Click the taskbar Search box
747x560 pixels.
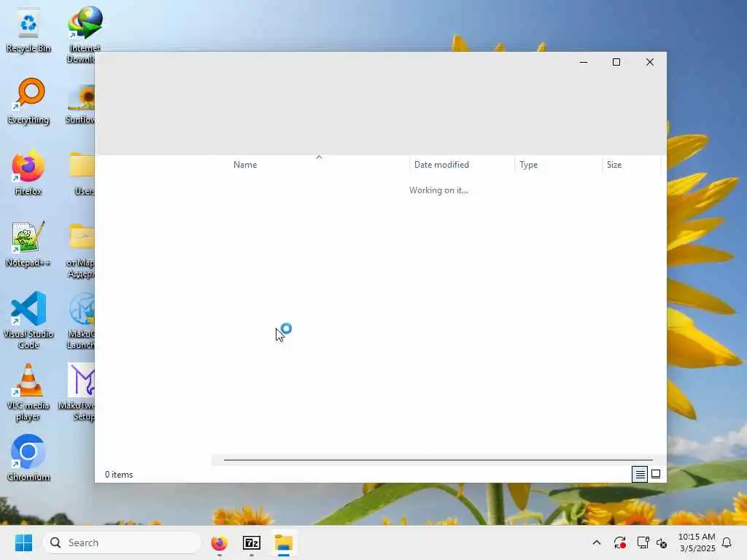click(x=122, y=542)
